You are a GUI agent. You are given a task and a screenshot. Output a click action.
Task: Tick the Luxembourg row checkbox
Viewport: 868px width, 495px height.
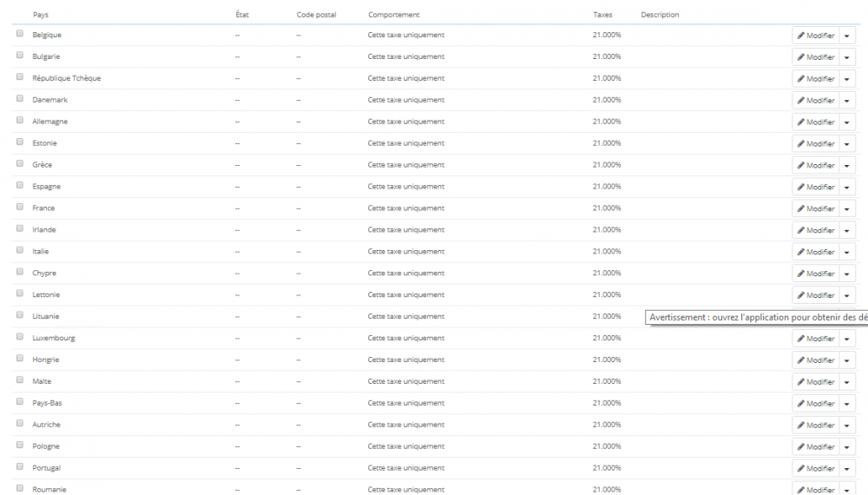click(20, 336)
